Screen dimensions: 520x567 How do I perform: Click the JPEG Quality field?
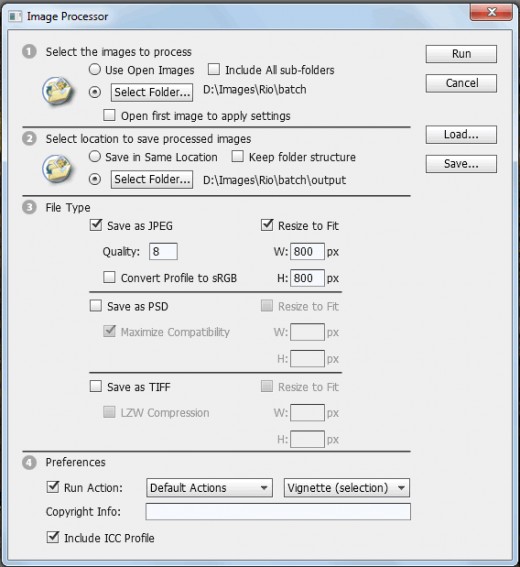click(x=163, y=251)
